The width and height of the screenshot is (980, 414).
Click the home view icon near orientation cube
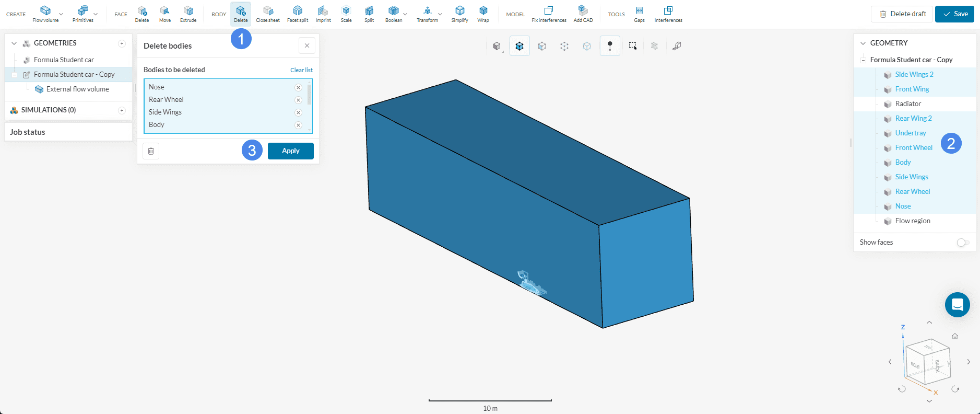954,337
